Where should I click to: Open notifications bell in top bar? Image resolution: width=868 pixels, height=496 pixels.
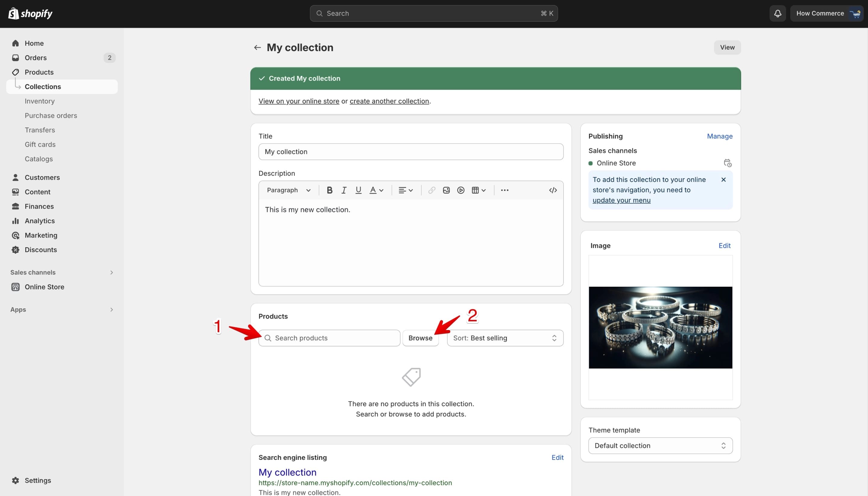pos(777,13)
